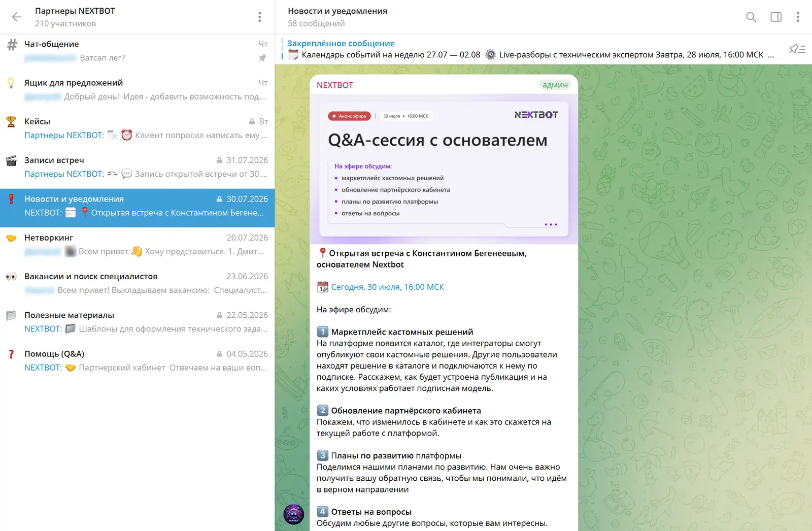Image resolution: width=812 pixels, height=531 pixels.
Task: Click the message preview Ватсап лег?
Action: pyautogui.click(x=102, y=58)
